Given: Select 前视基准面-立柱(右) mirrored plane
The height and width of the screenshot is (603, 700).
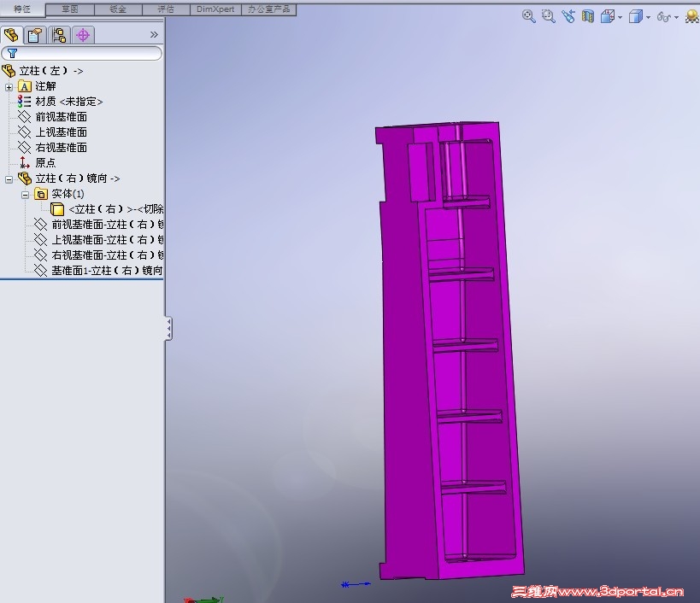Looking at the screenshot, I should click(99, 225).
